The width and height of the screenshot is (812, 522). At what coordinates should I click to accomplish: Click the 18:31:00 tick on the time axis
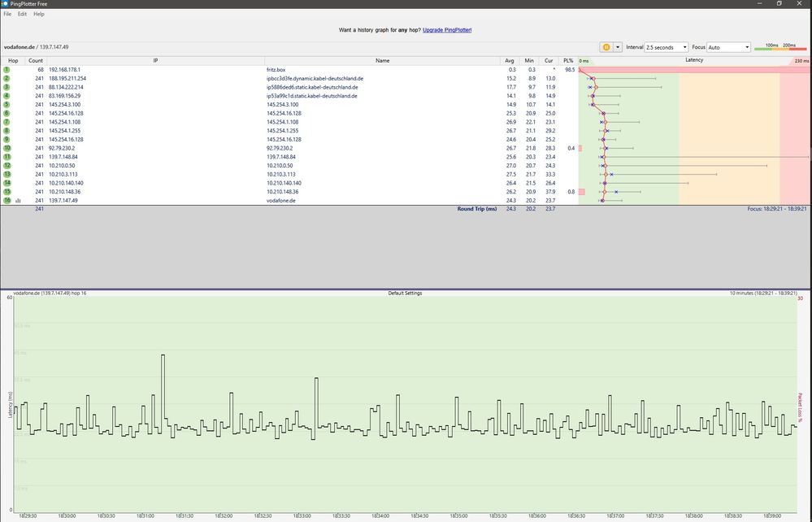pos(145,515)
